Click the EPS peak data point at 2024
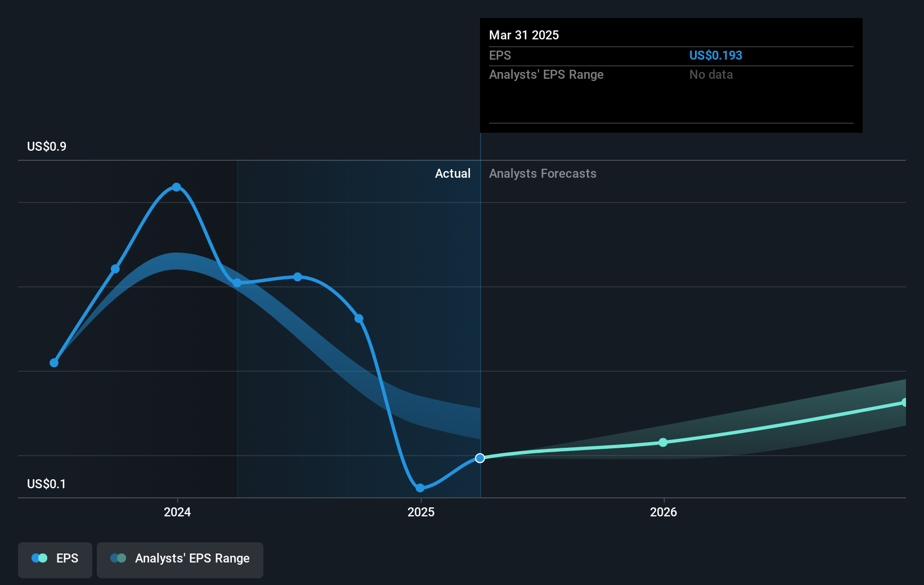The height and width of the screenshot is (585, 924). 177,187
